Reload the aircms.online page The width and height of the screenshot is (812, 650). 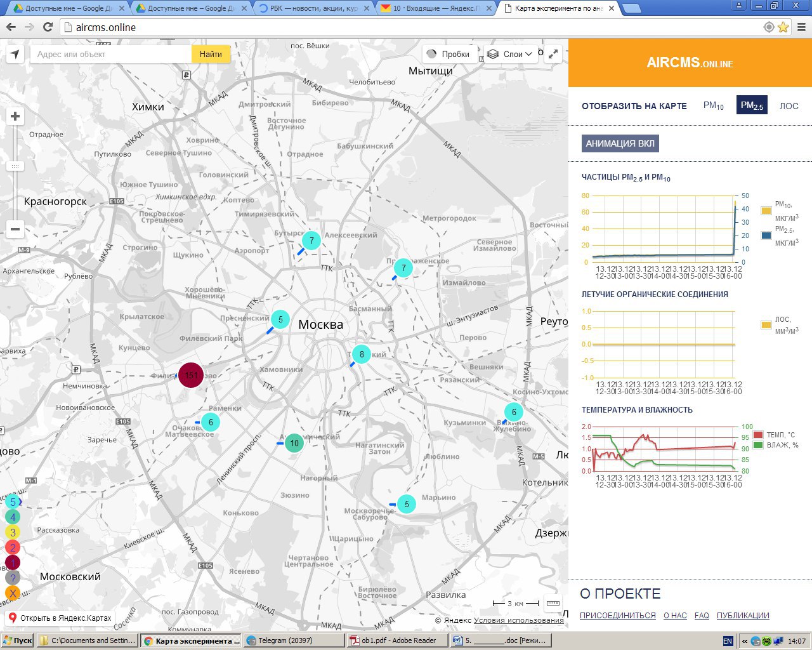[48, 27]
